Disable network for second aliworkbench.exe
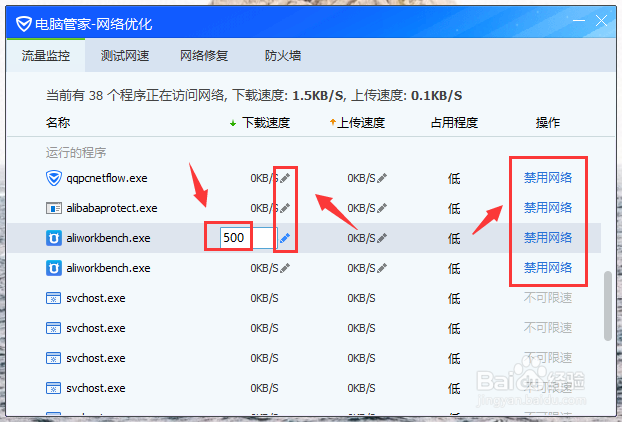 [x=548, y=268]
